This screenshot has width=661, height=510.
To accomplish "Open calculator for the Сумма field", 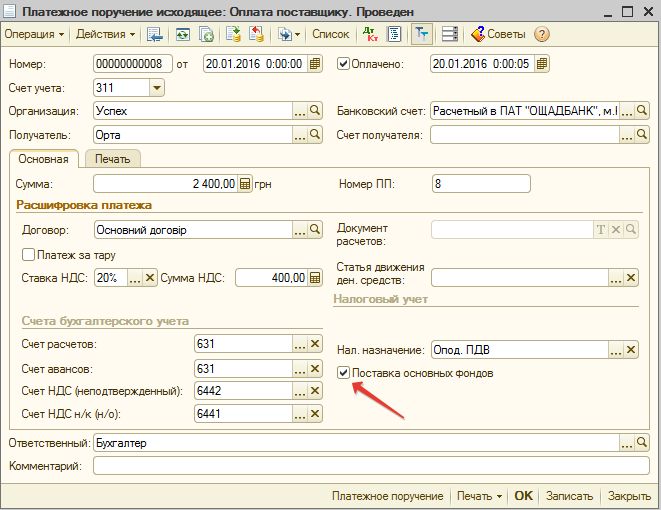I will pyautogui.click(x=245, y=184).
